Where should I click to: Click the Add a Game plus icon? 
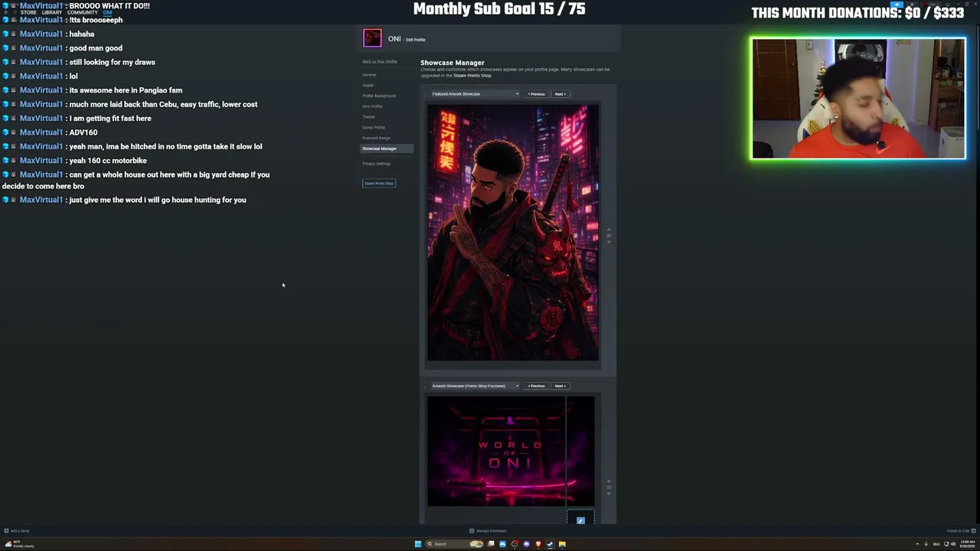pos(6,530)
